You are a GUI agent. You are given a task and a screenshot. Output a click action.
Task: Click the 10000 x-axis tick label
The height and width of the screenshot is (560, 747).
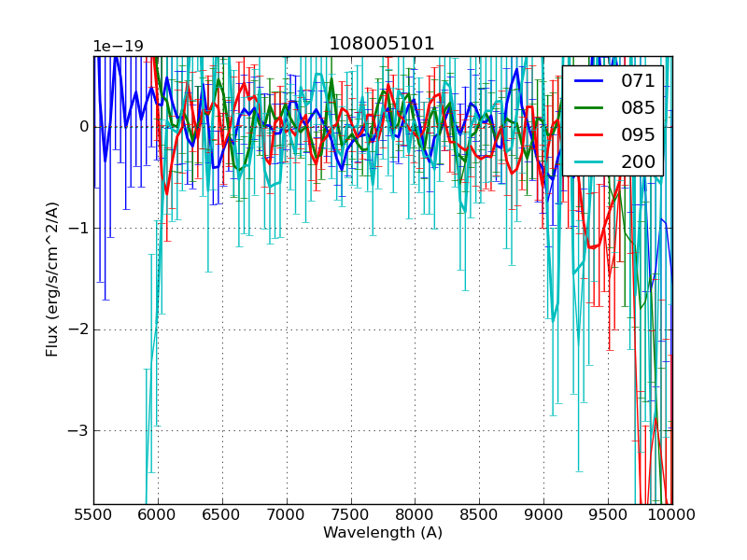click(672, 515)
